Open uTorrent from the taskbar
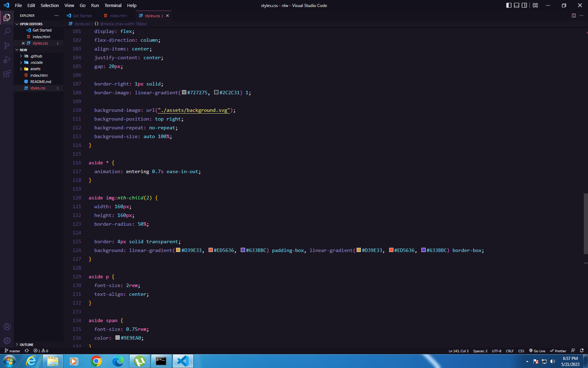588x368 pixels. point(140,361)
